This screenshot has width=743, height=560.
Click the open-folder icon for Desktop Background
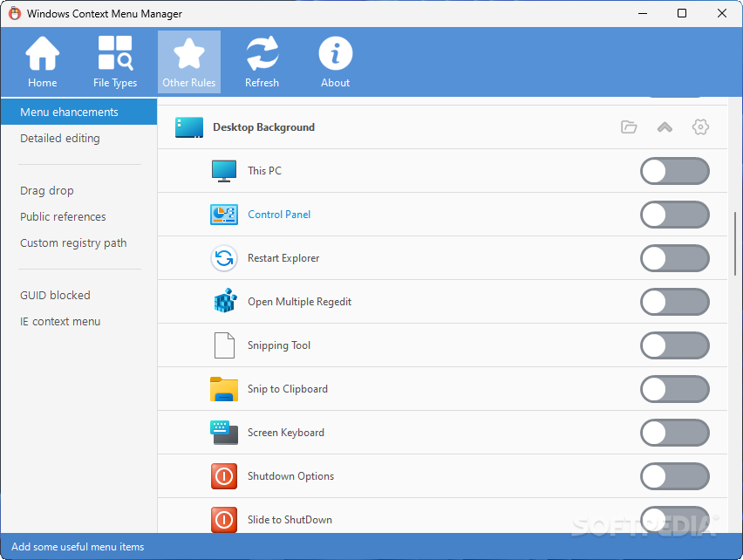[x=629, y=127]
